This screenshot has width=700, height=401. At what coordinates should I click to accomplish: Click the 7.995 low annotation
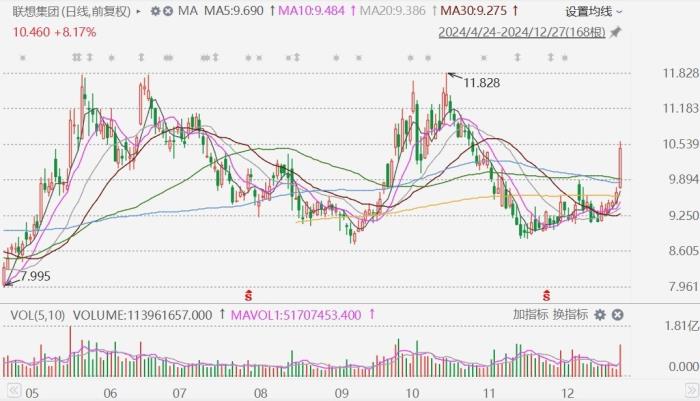pyautogui.click(x=35, y=276)
